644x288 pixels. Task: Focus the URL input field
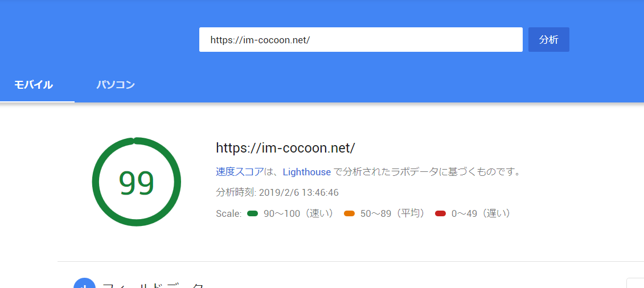360,40
